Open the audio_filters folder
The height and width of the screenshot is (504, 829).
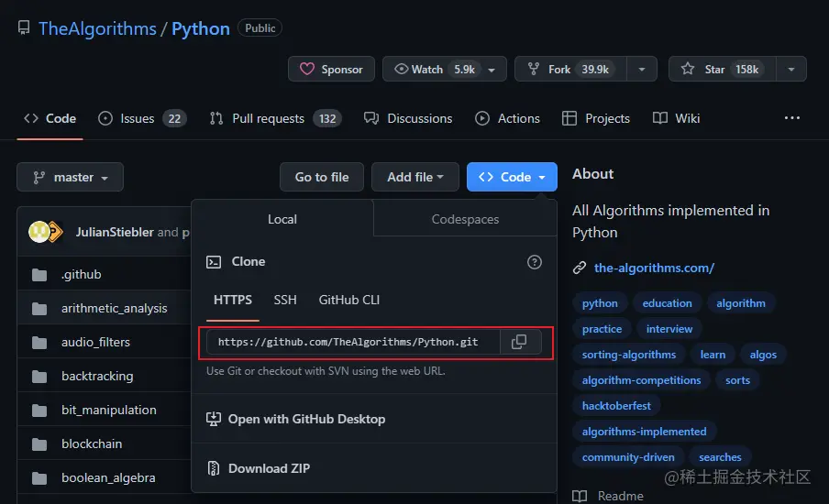click(x=95, y=342)
